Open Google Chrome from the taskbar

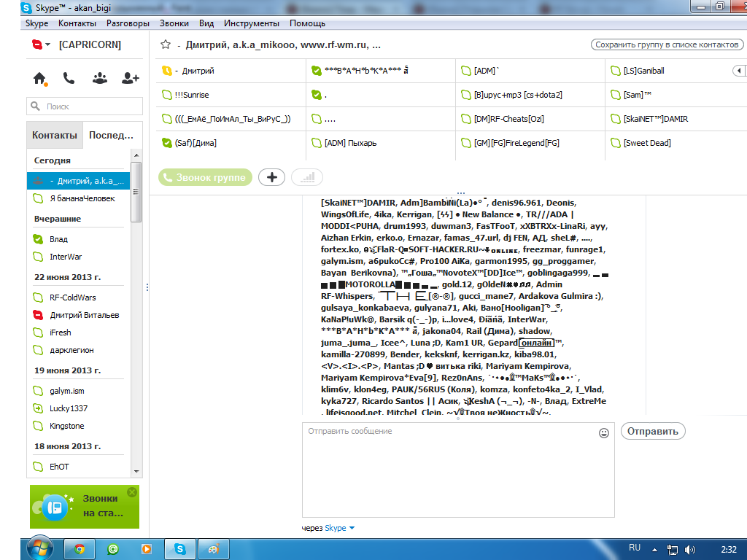tap(80, 550)
